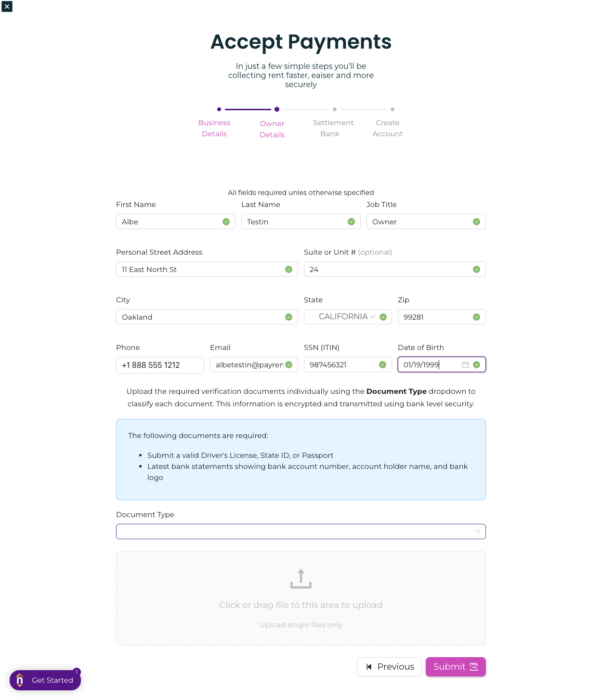This screenshot has height=700, width=602.
Task: Click the Business Details progress dot
Action: pyautogui.click(x=219, y=109)
